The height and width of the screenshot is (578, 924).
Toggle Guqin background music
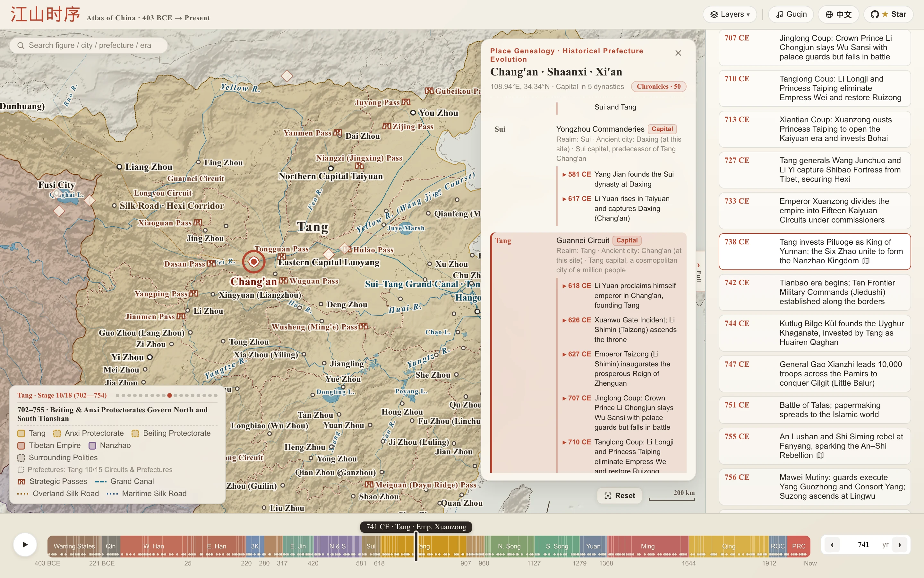(791, 14)
